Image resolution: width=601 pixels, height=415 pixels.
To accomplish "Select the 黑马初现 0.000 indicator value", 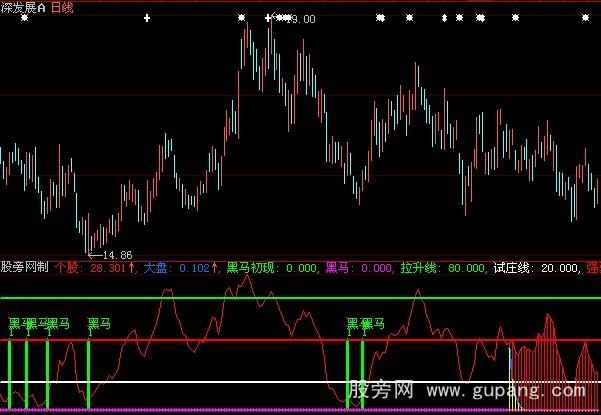I will point(271,267).
